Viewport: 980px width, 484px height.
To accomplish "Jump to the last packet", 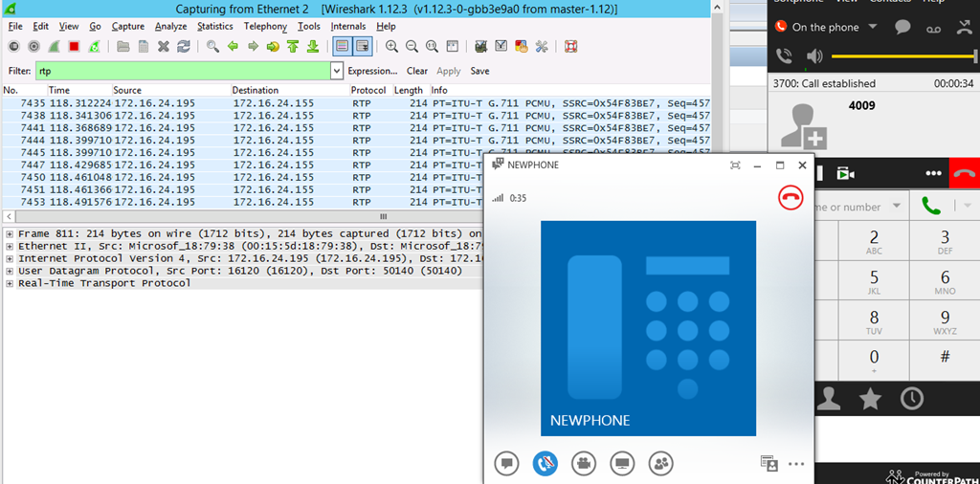I will [x=313, y=46].
